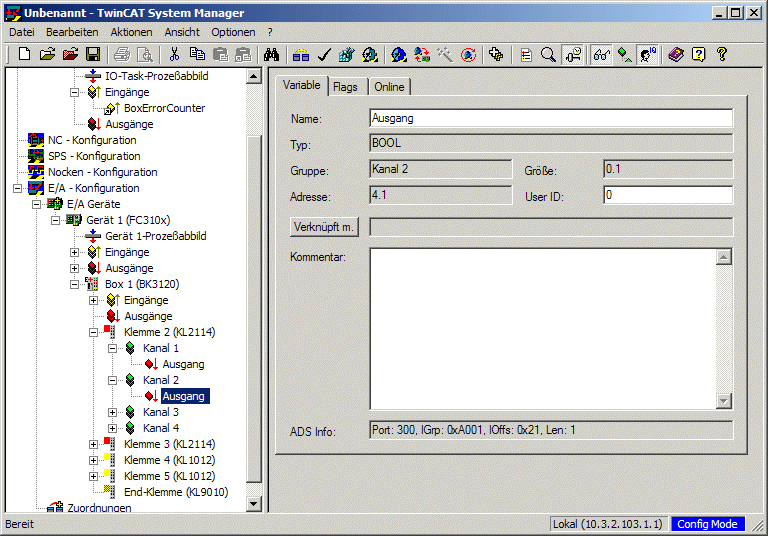Click into the User ID field
The image size is (768, 536).
pos(668,195)
